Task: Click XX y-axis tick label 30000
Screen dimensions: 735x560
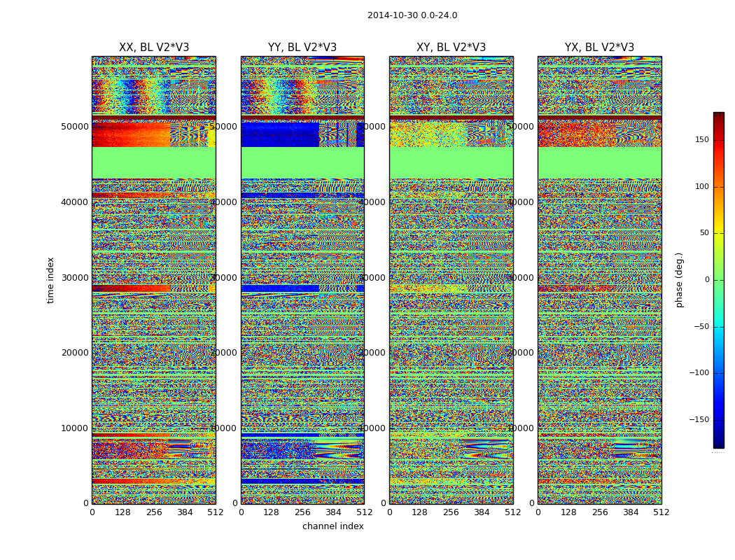Action: coord(75,278)
